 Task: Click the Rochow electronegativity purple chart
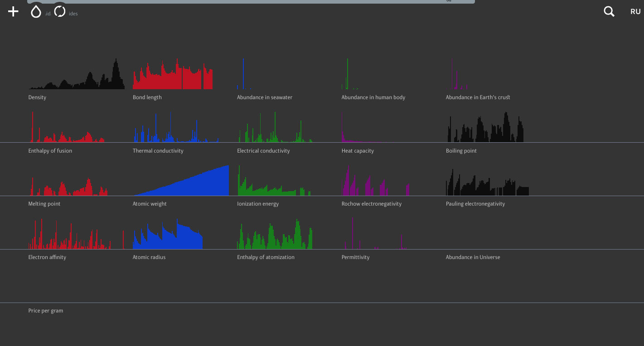375,183
